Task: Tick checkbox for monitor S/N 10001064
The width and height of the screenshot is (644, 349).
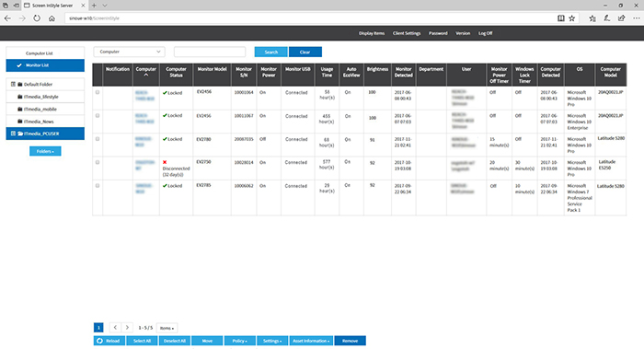Action: point(98,92)
